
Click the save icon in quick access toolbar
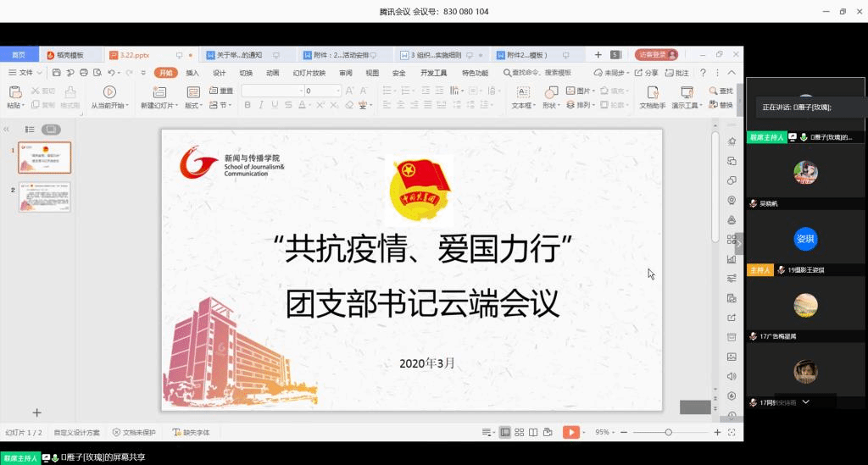tap(58, 73)
